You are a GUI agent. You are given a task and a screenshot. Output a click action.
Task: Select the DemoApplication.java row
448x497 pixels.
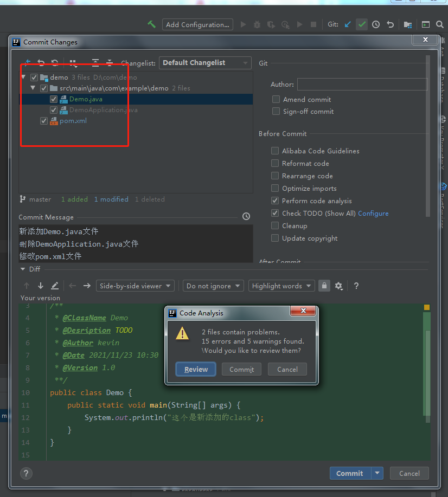coord(136,110)
